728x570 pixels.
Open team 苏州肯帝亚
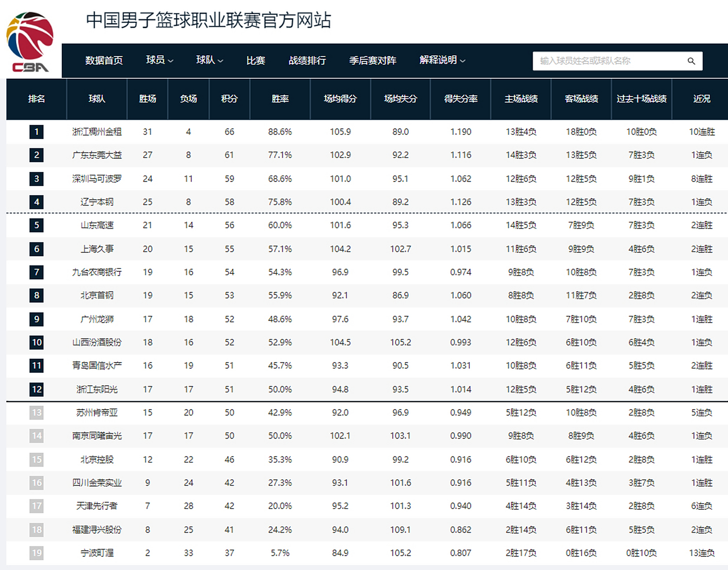97,413
